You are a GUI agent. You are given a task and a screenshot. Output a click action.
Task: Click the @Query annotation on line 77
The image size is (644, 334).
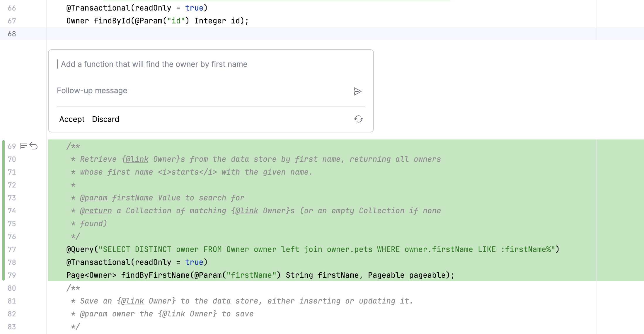[80, 249]
